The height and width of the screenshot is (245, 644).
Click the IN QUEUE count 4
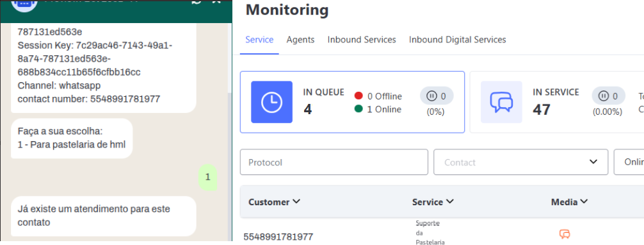308,110
